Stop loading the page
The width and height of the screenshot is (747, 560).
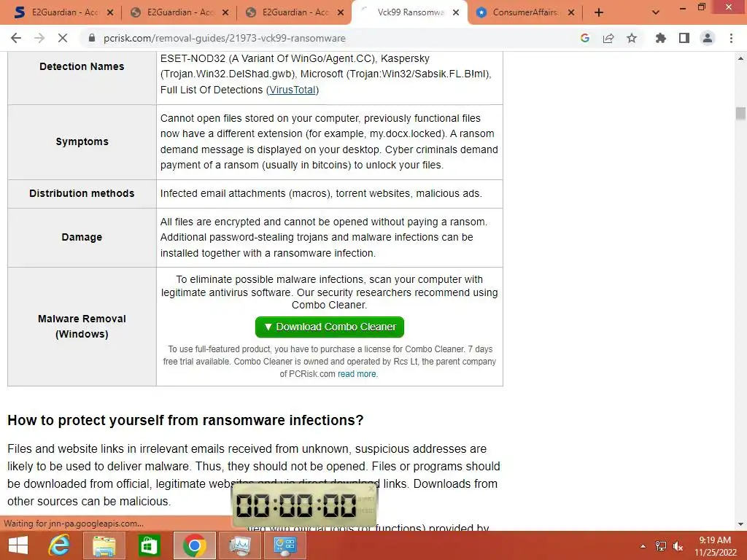(63, 38)
